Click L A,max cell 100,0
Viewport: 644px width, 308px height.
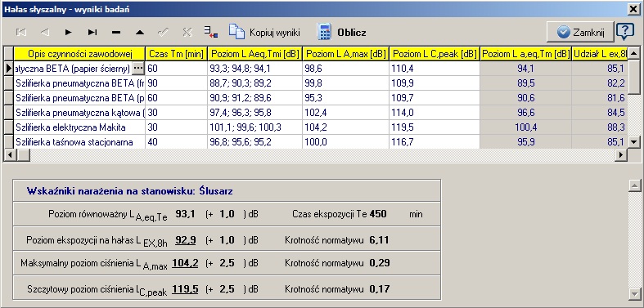345,142
